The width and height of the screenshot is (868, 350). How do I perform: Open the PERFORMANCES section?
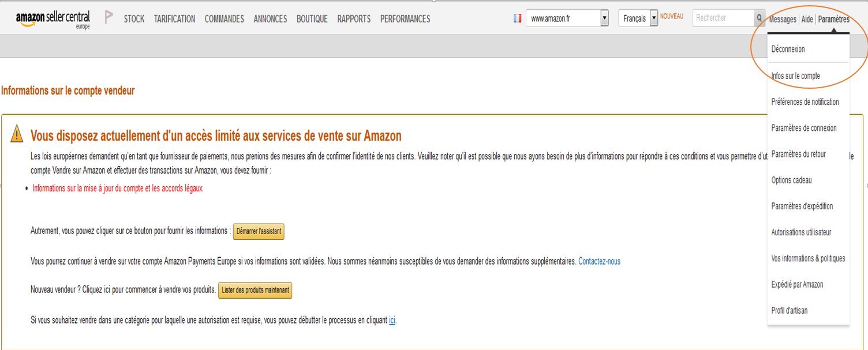tap(405, 18)
